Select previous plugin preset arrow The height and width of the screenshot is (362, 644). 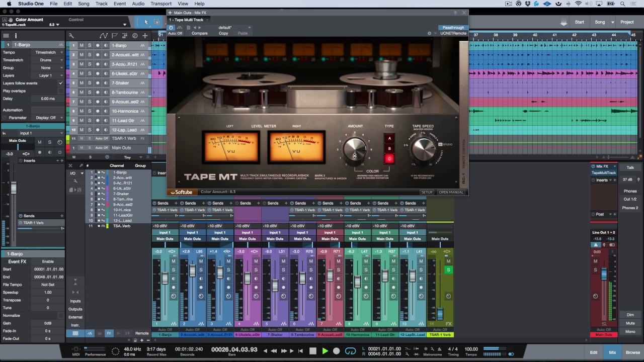click(195, 28)
